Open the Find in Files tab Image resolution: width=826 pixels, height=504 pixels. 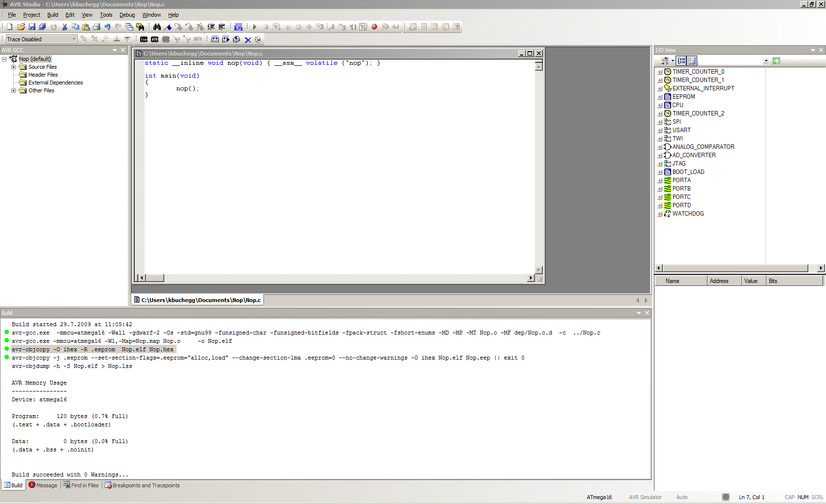coord(81,485)
